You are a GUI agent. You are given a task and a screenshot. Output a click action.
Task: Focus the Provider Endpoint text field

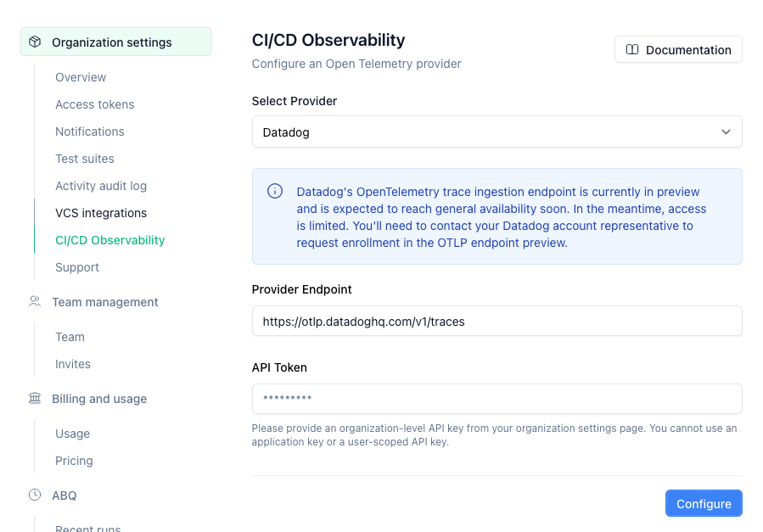coord(497,322)
